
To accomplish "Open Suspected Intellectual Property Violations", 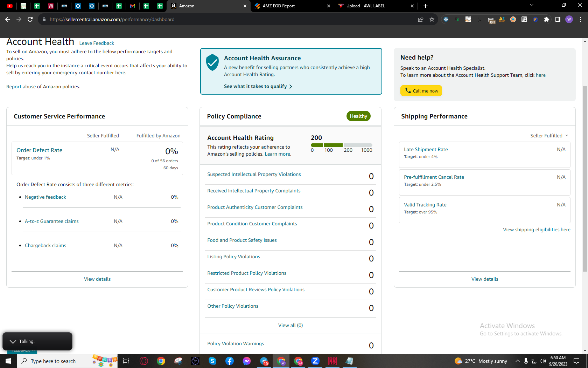I will [x=254, y=174].
